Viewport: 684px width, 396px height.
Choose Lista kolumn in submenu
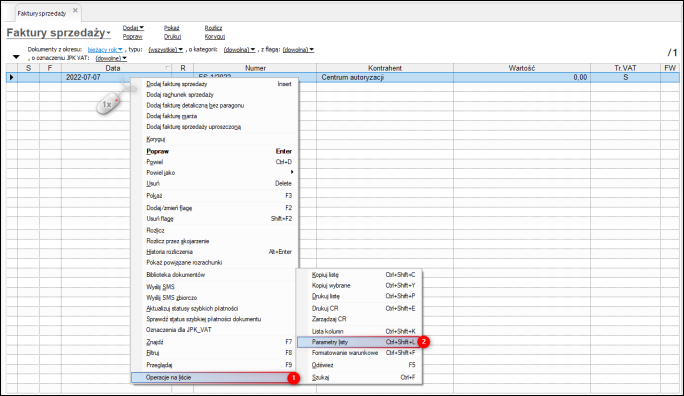coord(359,331)
